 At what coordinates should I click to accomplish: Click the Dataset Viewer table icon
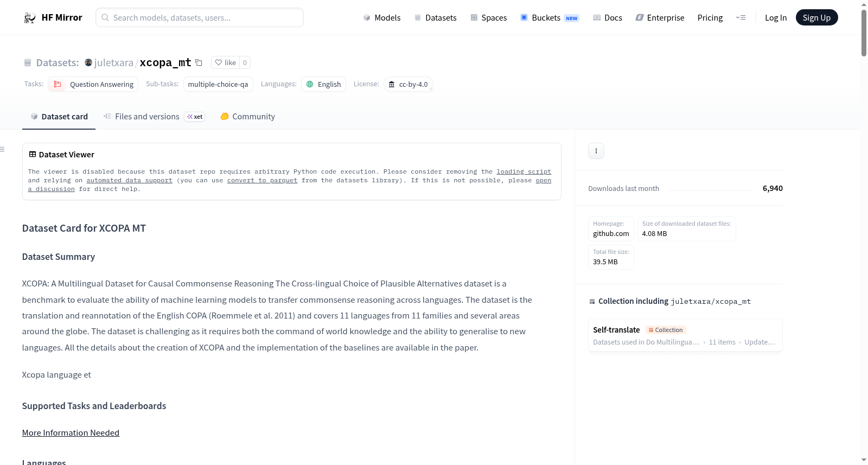tap(33, 155)
